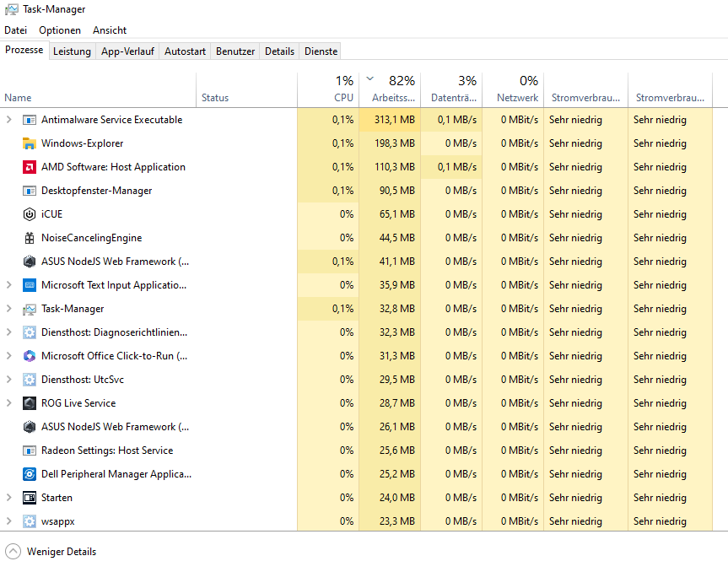Select the Radeon Settings: Host Service name

(107, 451)
